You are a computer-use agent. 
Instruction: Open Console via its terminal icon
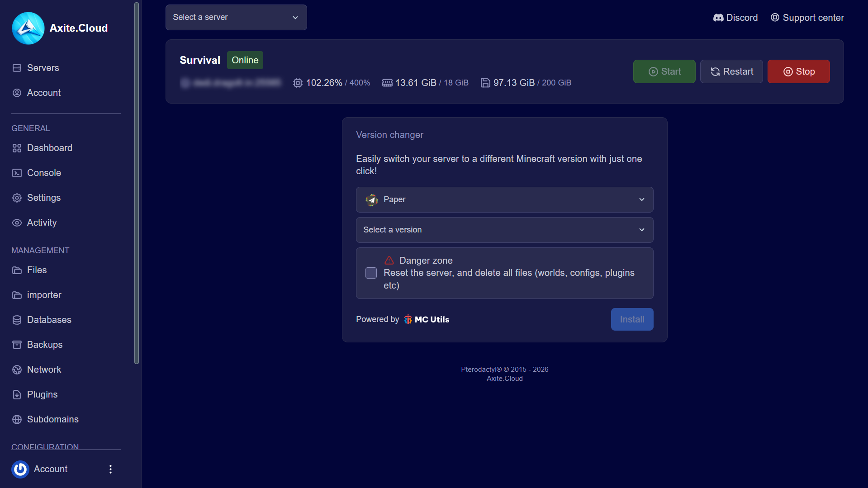tap(17, 173)
